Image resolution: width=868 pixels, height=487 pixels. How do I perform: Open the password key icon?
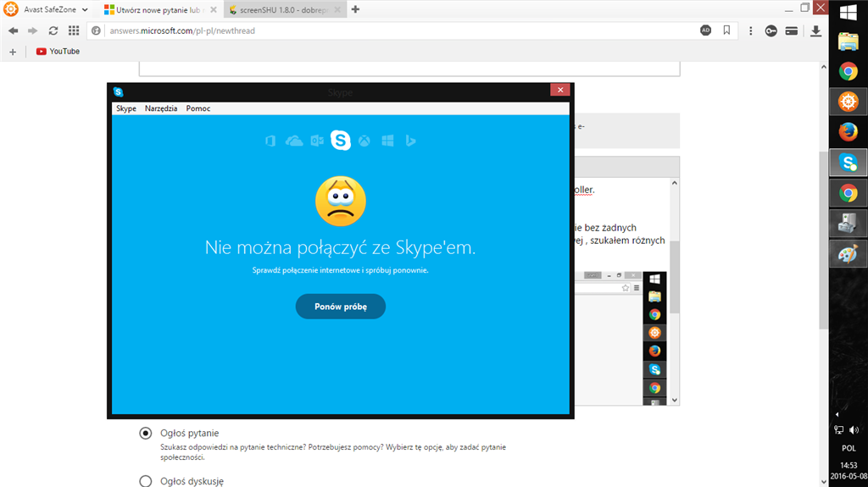point(771,31)
